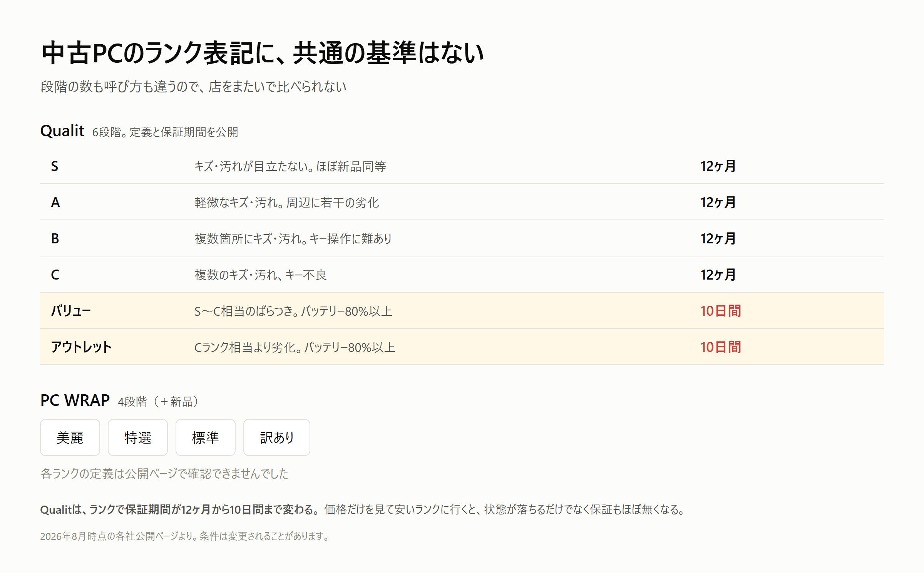Click the description 複数のキズ・汚れ、キー不良
The image size is (924, 573).
click(261, 275)
